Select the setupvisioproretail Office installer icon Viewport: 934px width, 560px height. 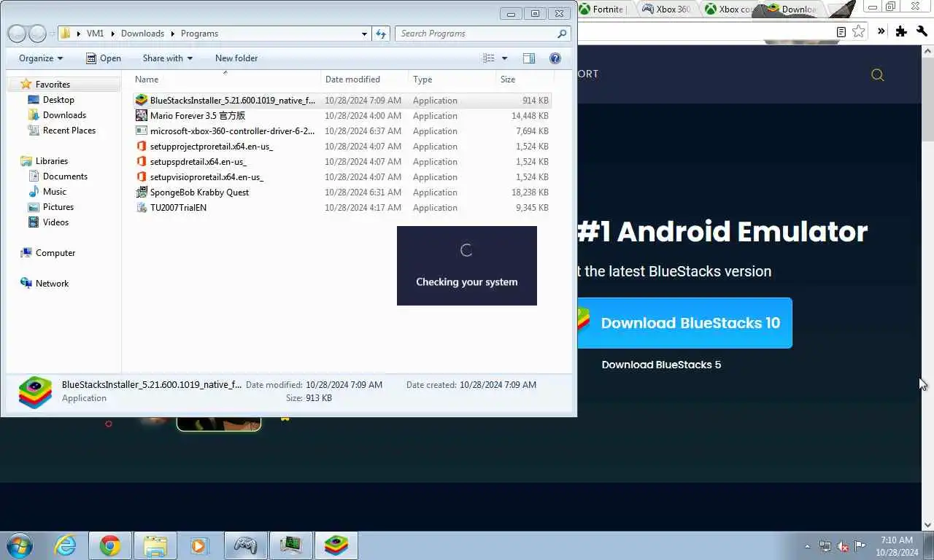pos(142,177)
